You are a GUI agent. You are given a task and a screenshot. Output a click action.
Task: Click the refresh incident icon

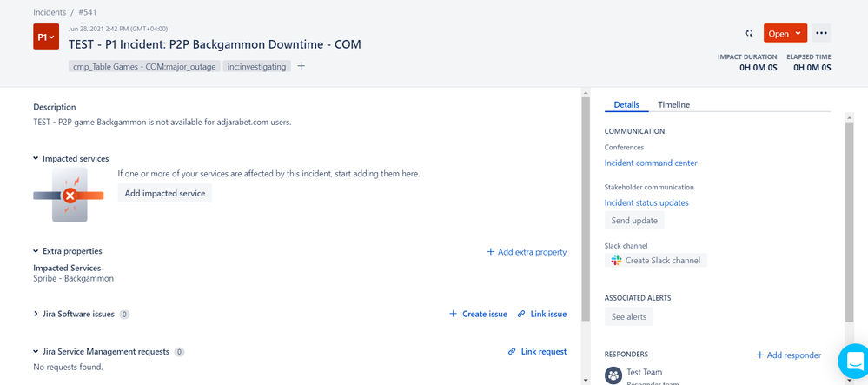[x=749, y=33]
